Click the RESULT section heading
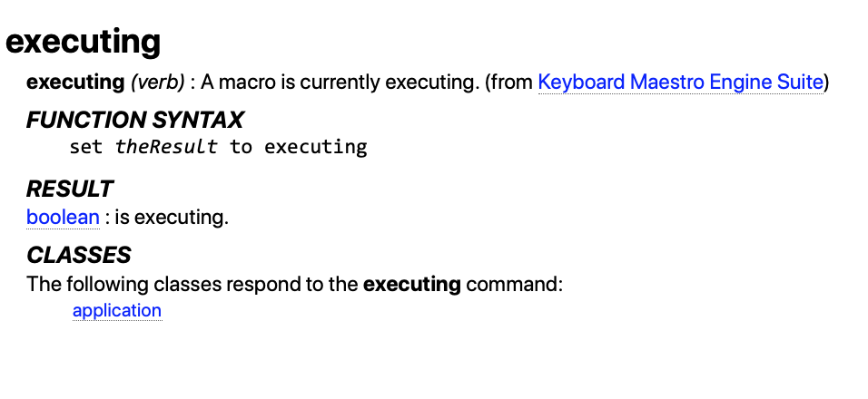This screenshot has width=868, height=399. [70, 189]
